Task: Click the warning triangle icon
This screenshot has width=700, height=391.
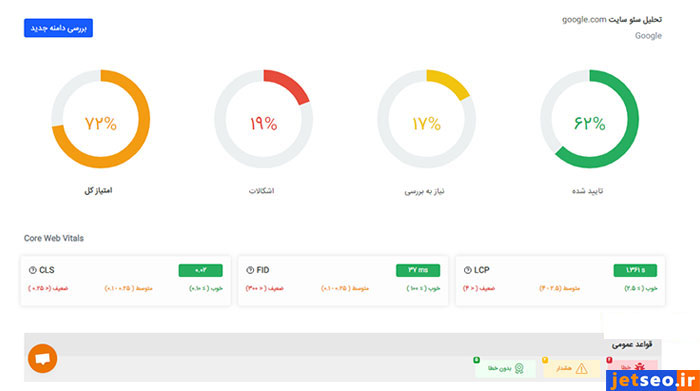Action: [x=581, y=369]
